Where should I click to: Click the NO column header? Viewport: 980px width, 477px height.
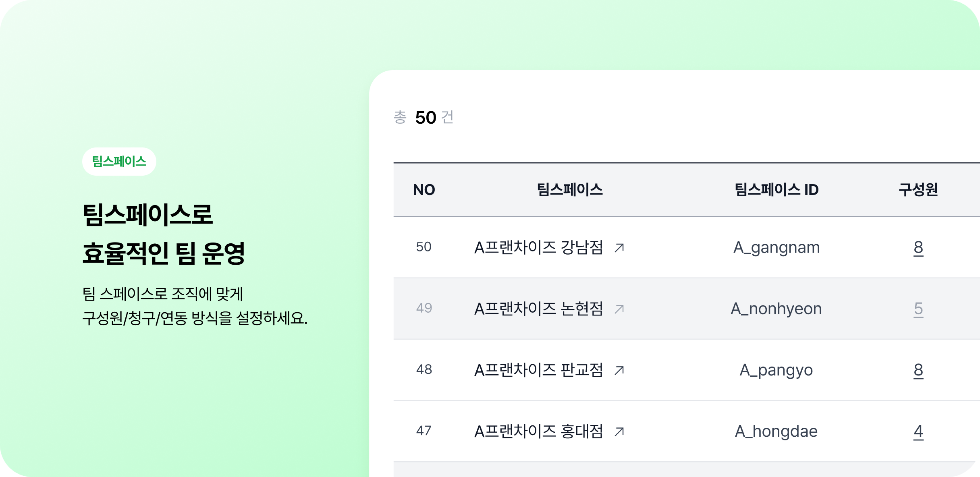click(x=424, y=190)
